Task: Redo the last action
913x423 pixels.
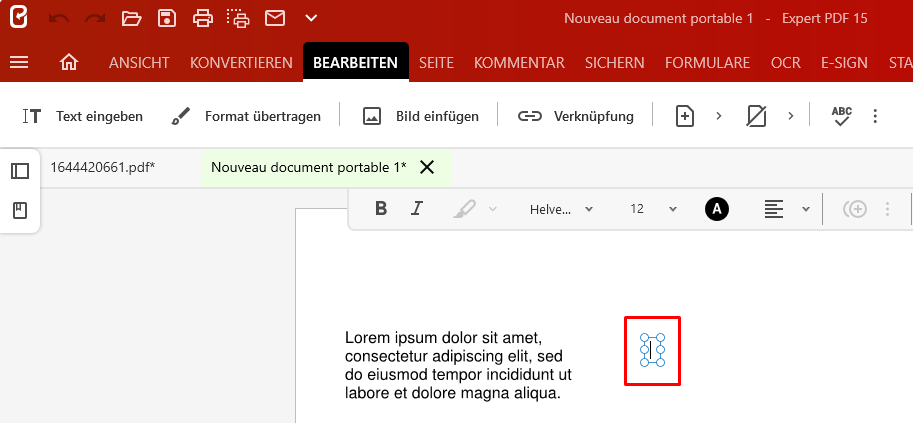Action: pyautogui.click(x=95, y=19)
